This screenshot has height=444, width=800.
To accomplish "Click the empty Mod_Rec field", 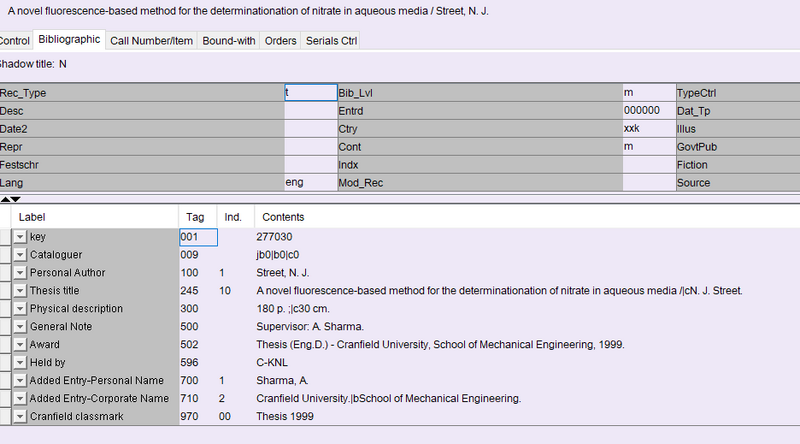I will pyautogui.click(x=649, y=182).
